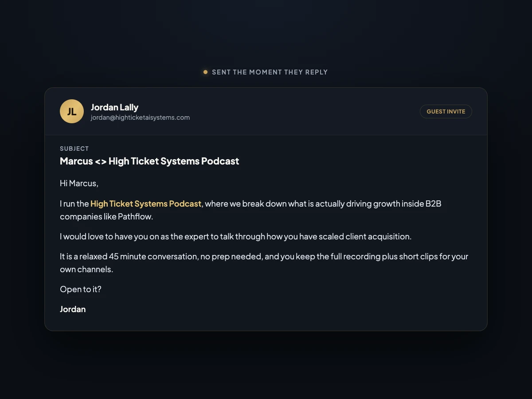Click the B2B text in first paragraph
532x399 pixels.
click(x=433, y=203)
